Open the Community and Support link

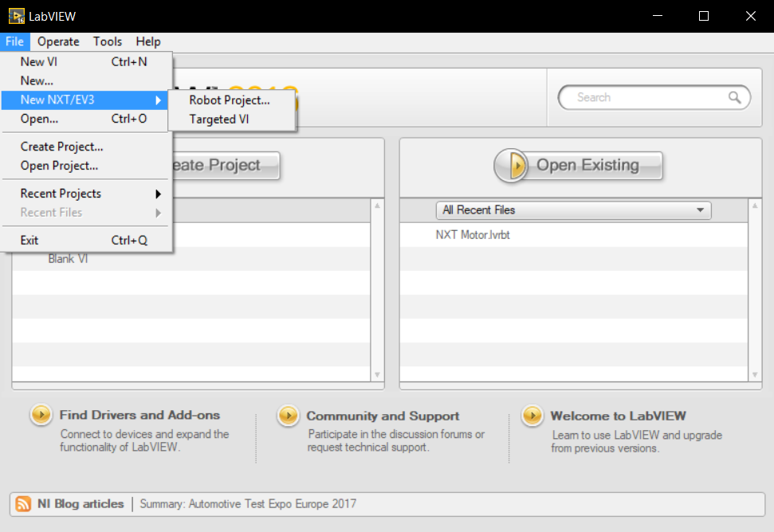pos(383,417)
